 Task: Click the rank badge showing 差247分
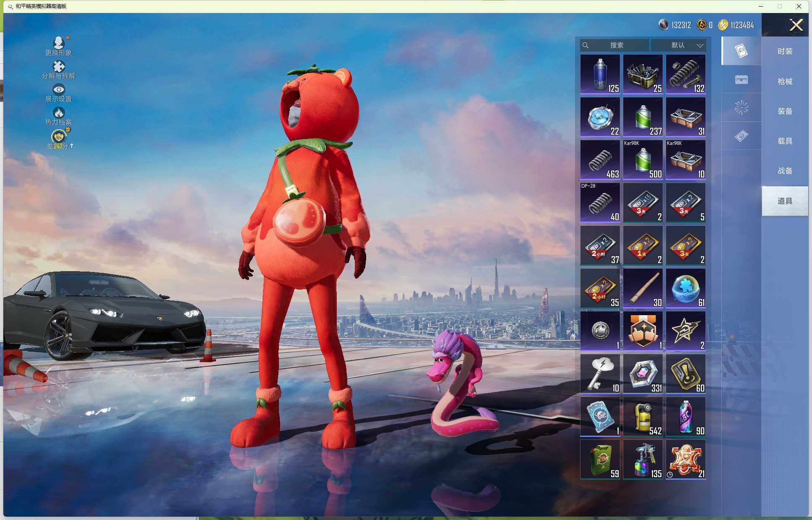[x=59, y=137]
